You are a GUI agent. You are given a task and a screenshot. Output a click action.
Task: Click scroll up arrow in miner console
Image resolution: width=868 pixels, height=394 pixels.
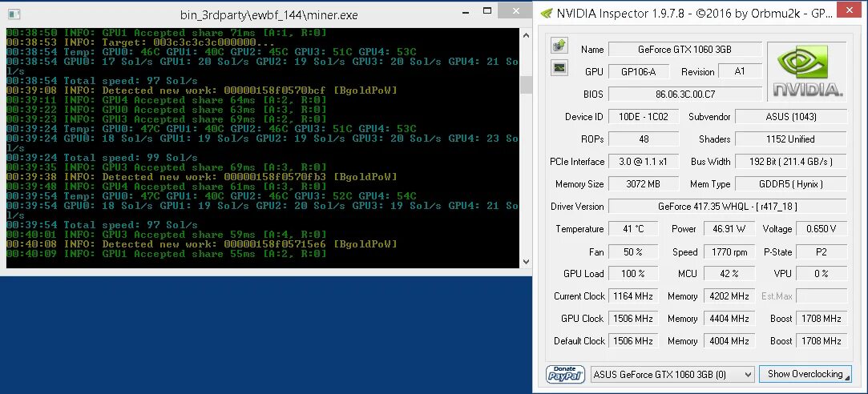click(526, 35)
